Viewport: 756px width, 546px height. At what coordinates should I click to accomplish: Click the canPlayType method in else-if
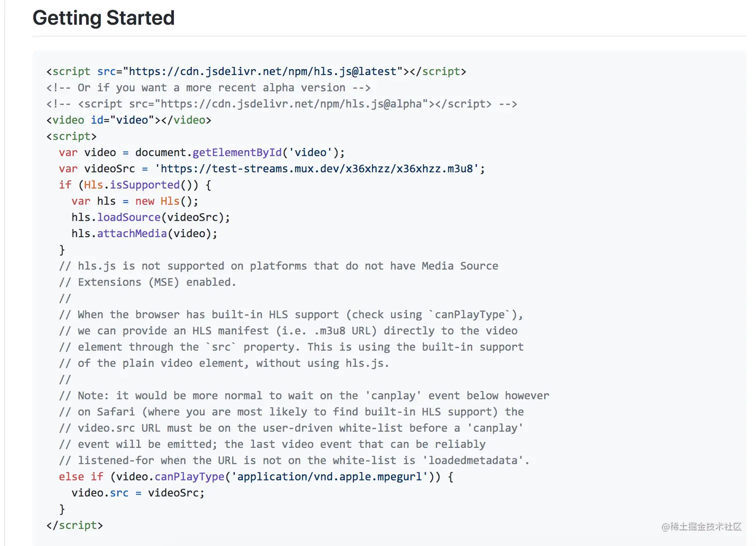(189, 477)
